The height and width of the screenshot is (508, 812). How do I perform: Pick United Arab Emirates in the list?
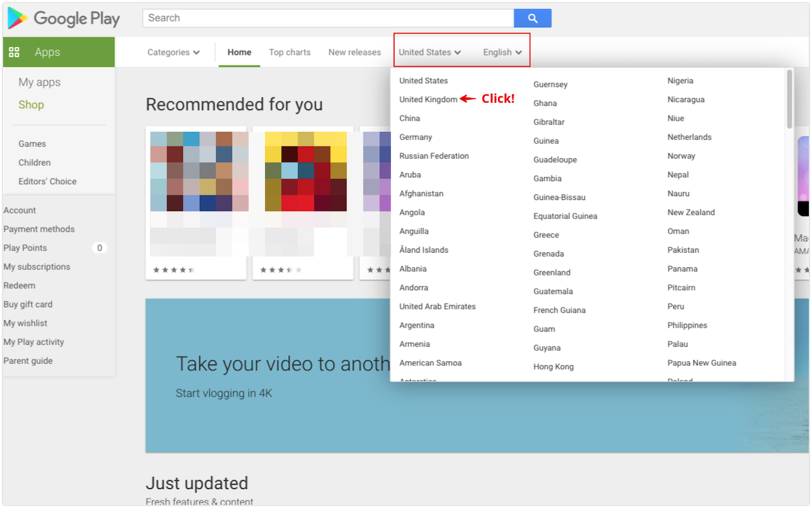(437, 306)
